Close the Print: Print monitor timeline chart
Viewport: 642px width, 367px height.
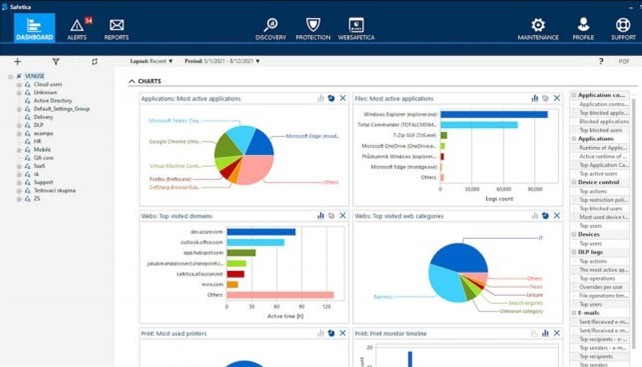click(x=557, y=333)
